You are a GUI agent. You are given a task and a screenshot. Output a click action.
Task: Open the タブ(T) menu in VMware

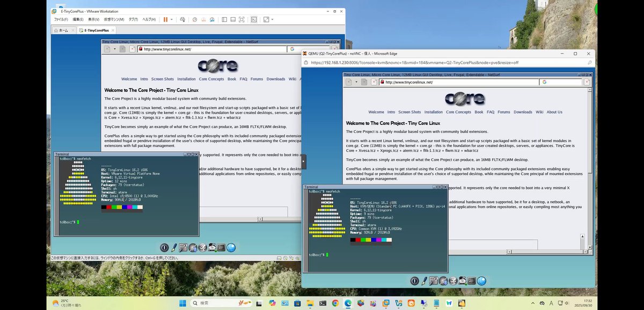[x=133, y=19]
